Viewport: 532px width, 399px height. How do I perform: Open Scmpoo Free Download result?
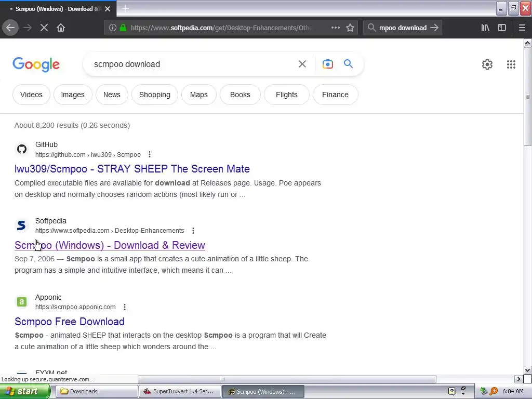click(70, 322)
